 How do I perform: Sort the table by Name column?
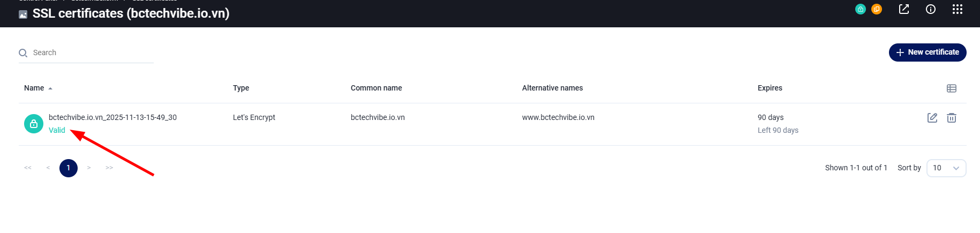tap(34, 88)
